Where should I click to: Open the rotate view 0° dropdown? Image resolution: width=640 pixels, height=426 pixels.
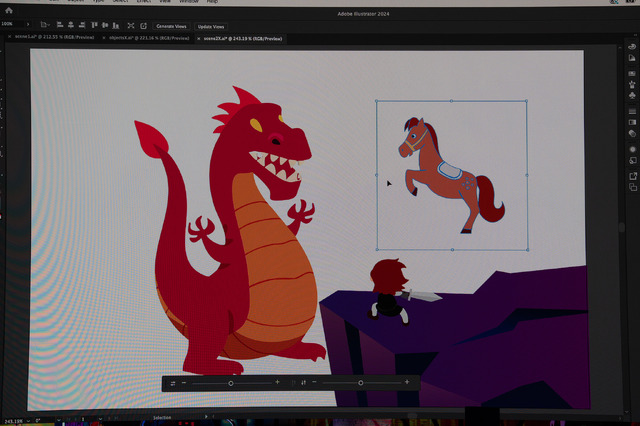click(59, 419)
